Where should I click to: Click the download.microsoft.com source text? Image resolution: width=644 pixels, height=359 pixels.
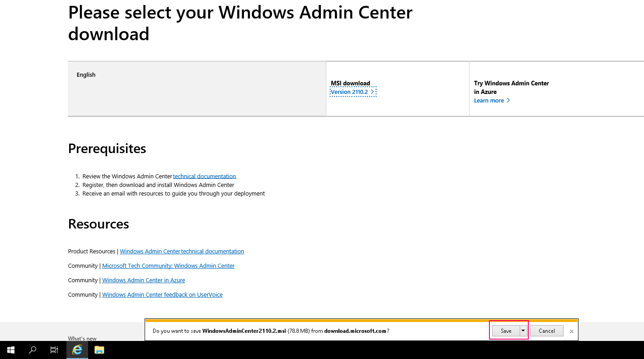[355, 331]
